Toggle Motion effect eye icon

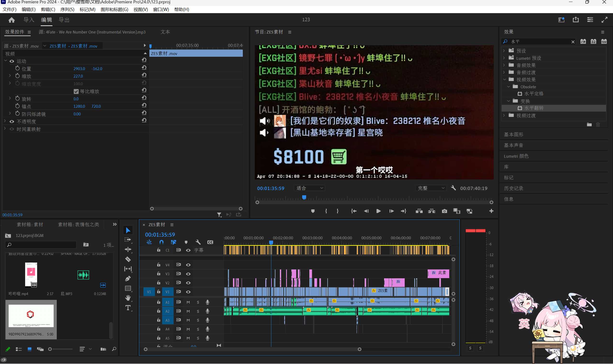click(x=12, y=61)
